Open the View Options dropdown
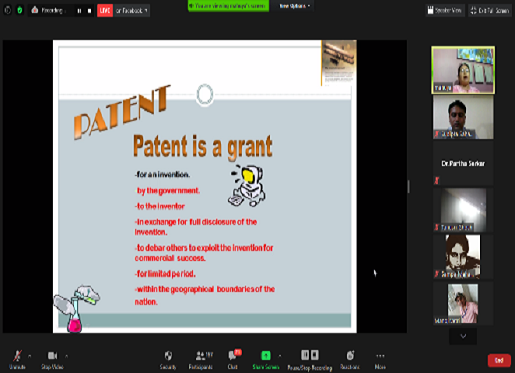The height and width of the screenshot is (373, 515). (294, 6)
